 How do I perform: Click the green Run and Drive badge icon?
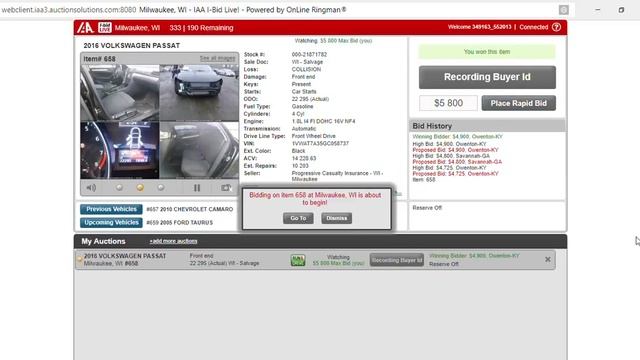(x=298, y=260)
